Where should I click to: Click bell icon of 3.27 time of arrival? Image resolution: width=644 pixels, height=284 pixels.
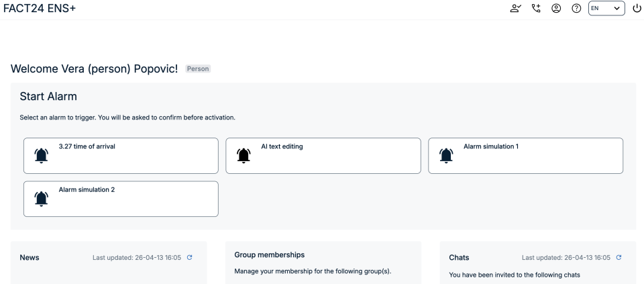(x=42, y=155)
